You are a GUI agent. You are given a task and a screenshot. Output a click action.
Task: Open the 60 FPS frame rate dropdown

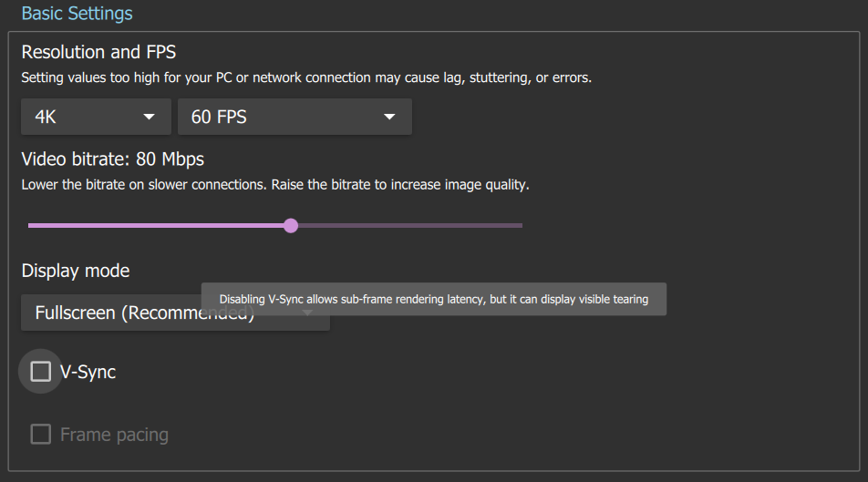coord(294,117)
